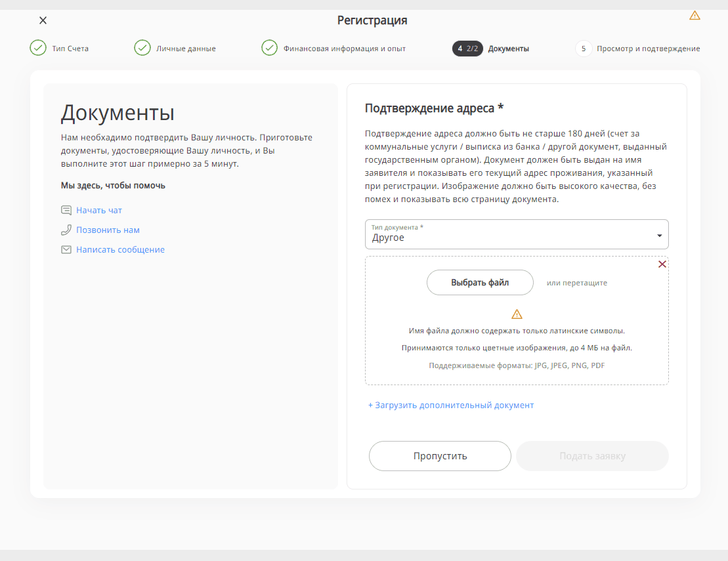Remove the upload area with red X
The image size is (728, 561).
click(662, 264)
